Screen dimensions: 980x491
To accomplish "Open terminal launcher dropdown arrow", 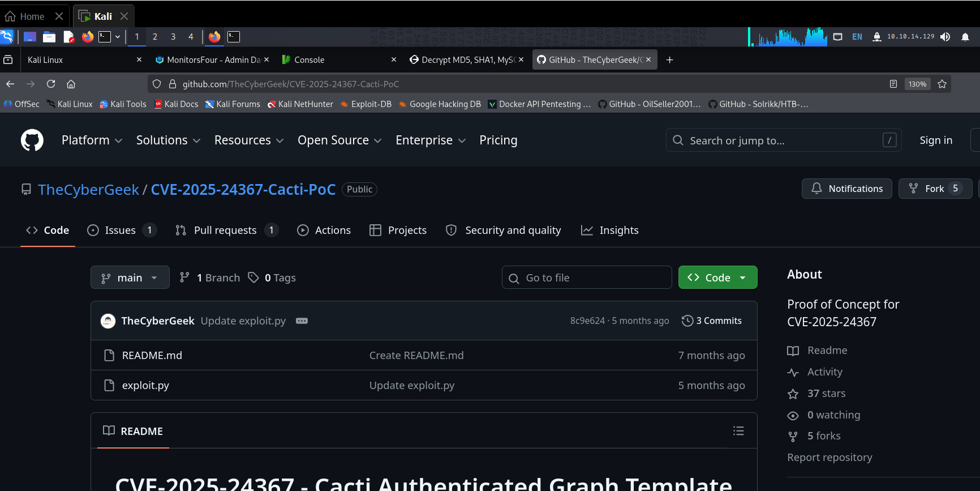I will click(x=118, y=37).
